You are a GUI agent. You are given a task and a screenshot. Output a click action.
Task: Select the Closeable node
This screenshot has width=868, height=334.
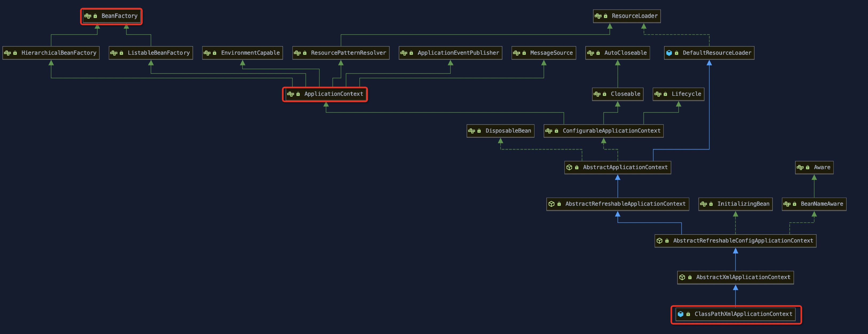tap(618, 94)
